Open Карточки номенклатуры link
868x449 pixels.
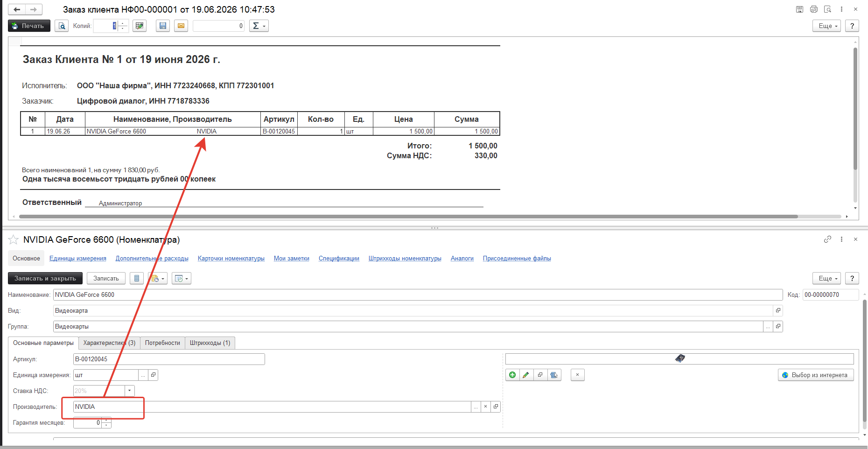coord(231,258)
